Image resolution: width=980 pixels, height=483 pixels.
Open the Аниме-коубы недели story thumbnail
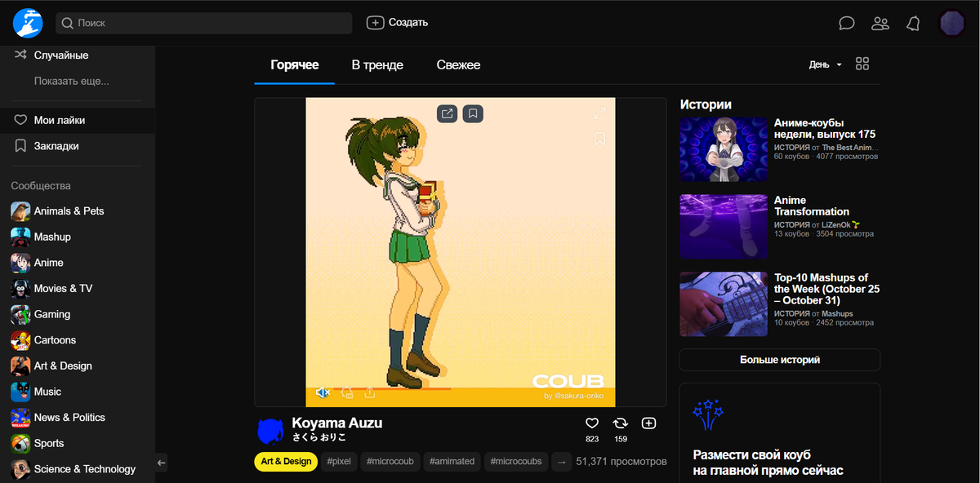(x=724, y=149)
